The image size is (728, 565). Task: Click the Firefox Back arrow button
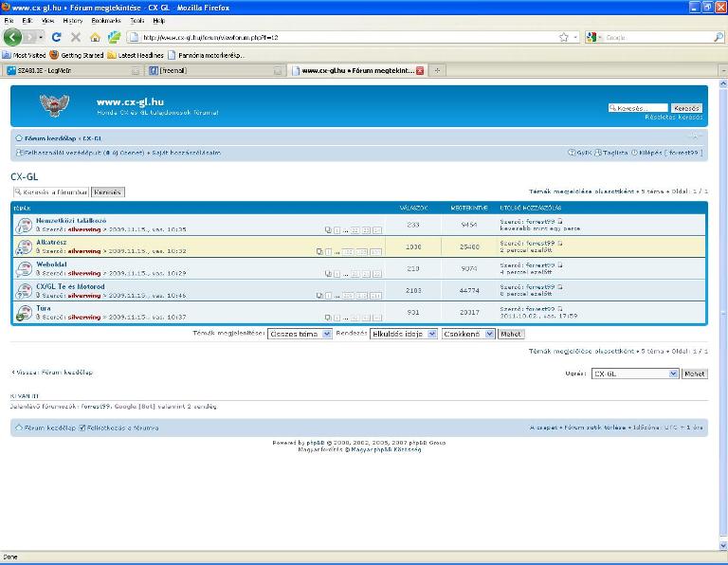[12, 37]
